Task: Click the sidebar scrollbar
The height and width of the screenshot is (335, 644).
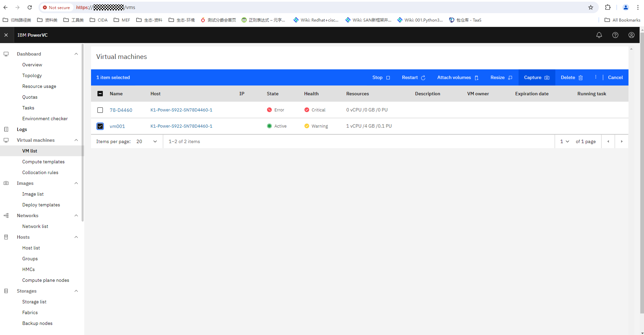Action: click(83, 133)
